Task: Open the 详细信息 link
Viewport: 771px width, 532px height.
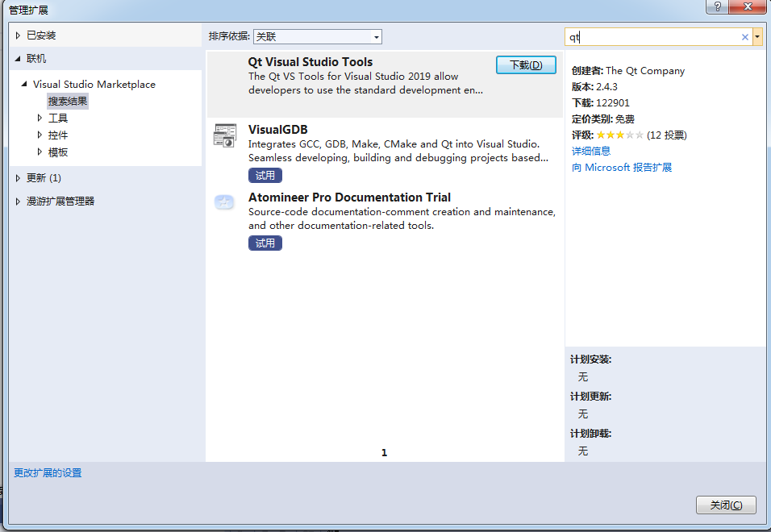Action: point(591,151)
